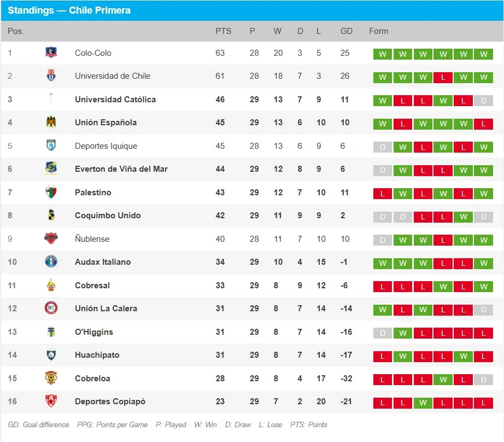The image size is (504, 442).
Task: Click the Deportes Iquique crest icon
Action: 51,146
